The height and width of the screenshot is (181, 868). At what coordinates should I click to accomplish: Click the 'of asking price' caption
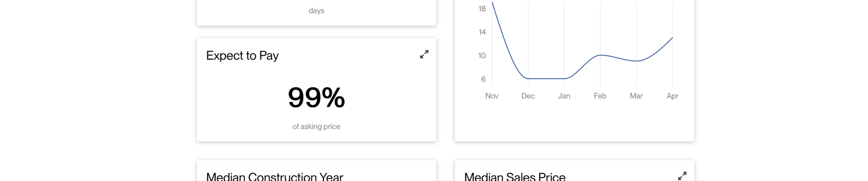click(316, 127)
